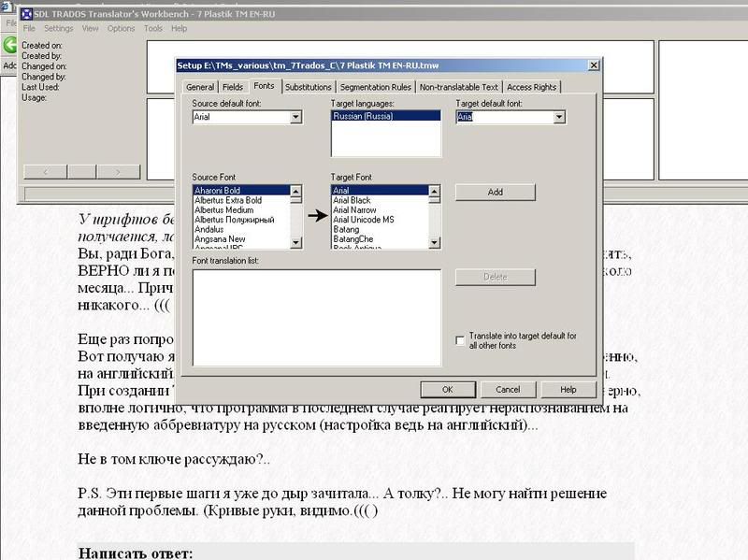Click the SDL Trados Workbench title bar icon
Screen dimensions: 748x560
coord(27,14)
